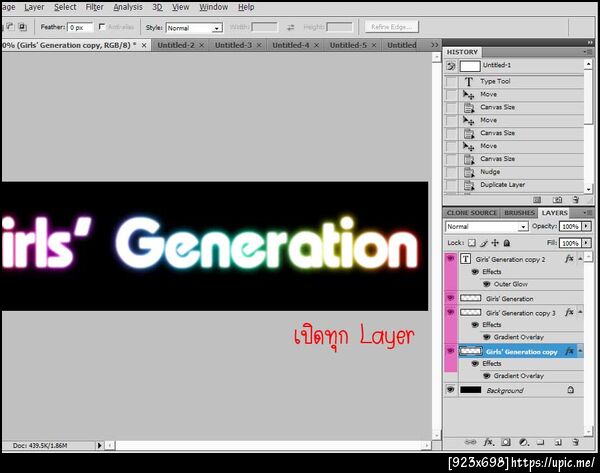Lock all with padlock icon

coord(507,243)
